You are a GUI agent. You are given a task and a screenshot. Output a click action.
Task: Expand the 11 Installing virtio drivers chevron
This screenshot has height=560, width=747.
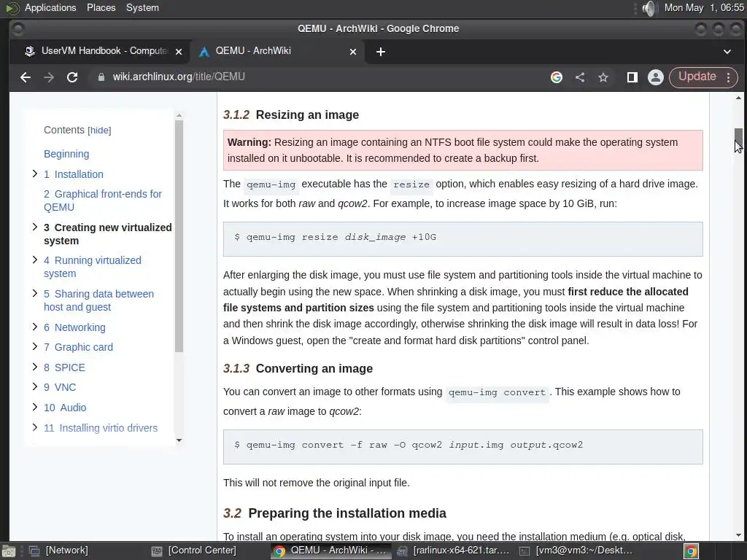click(35, 427)
